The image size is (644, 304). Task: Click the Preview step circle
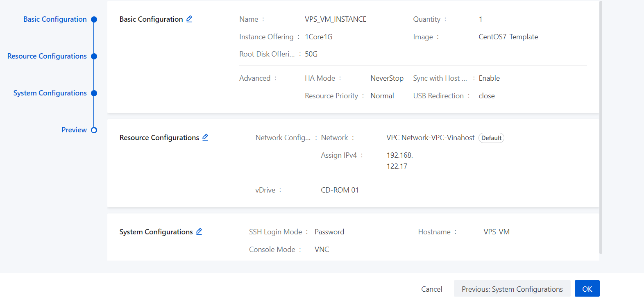tap(94, 130)
